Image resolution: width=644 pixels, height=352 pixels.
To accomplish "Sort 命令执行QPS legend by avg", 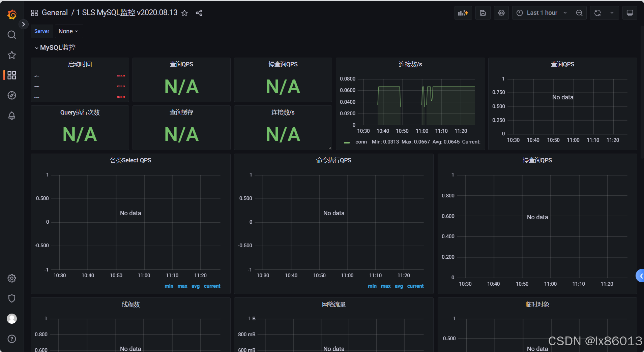I will click(399, 286).
